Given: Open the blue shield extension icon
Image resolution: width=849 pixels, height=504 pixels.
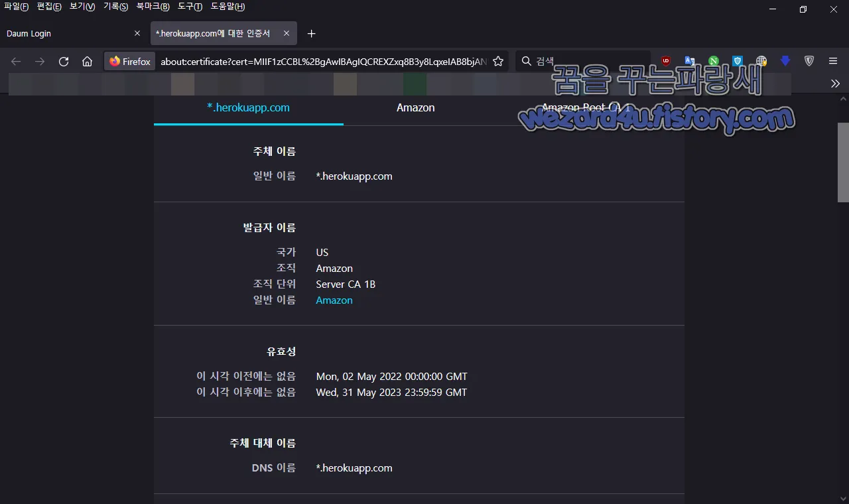Looking at the screenshot, I should [x=738, y=61].
